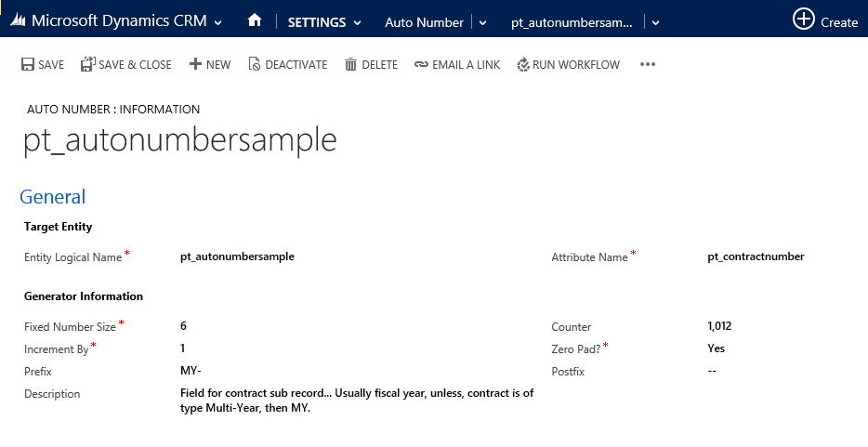868x447 pixels.
Task: Click the Deactivate icon in the command bar
Action: pos(254,64)
